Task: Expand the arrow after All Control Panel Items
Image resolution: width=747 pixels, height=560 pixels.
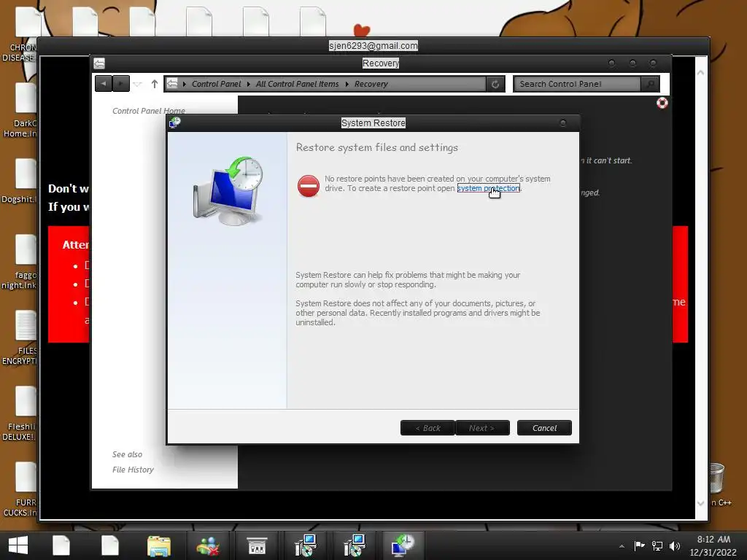Action: point(347,85)
